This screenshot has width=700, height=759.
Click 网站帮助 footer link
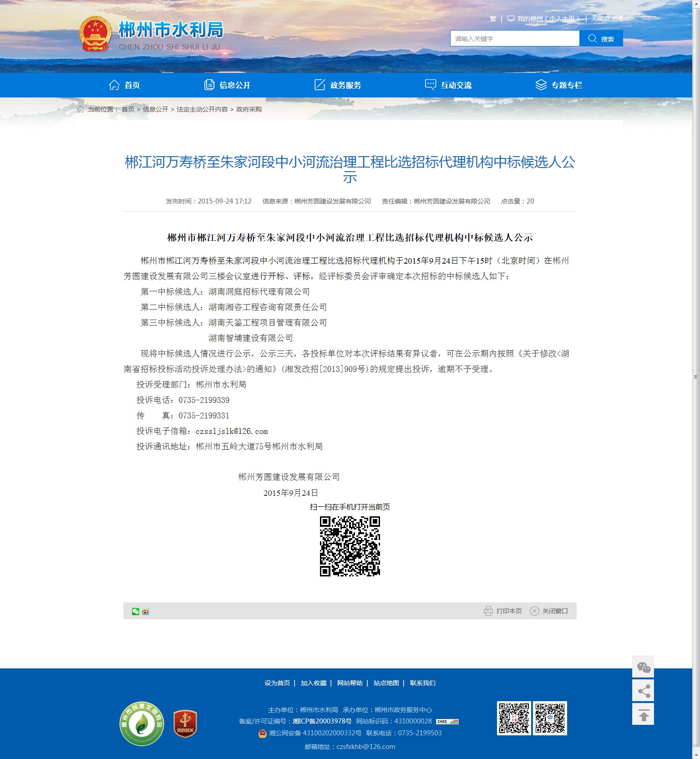350,683
